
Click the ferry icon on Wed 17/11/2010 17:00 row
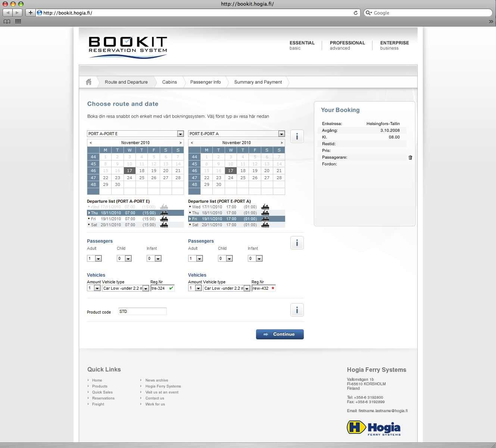pos(265,207)
